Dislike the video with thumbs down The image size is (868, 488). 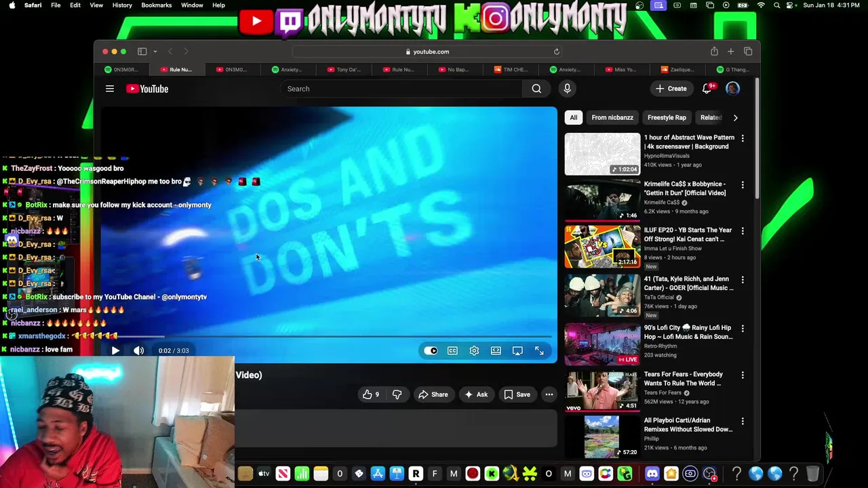[397, 394]
